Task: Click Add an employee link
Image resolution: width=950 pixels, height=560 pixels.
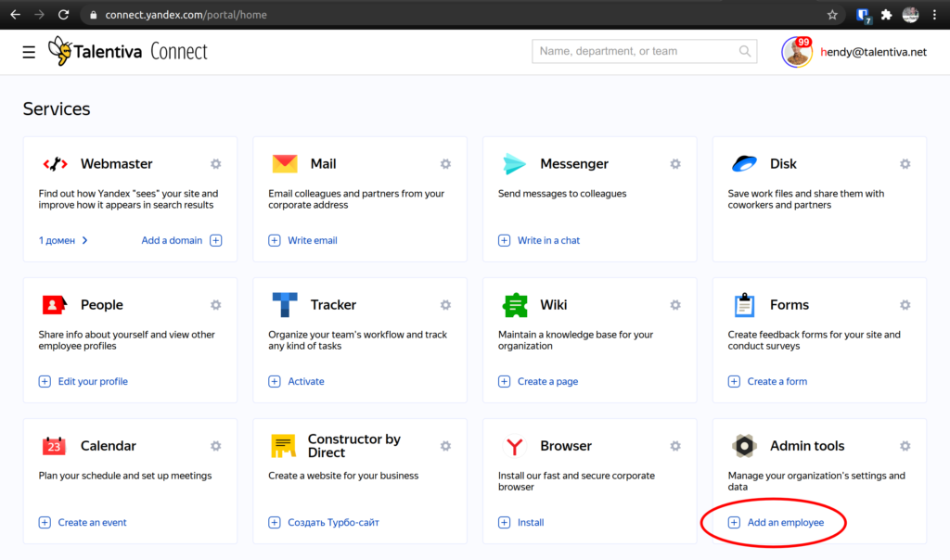Action: tap(785, 523)
